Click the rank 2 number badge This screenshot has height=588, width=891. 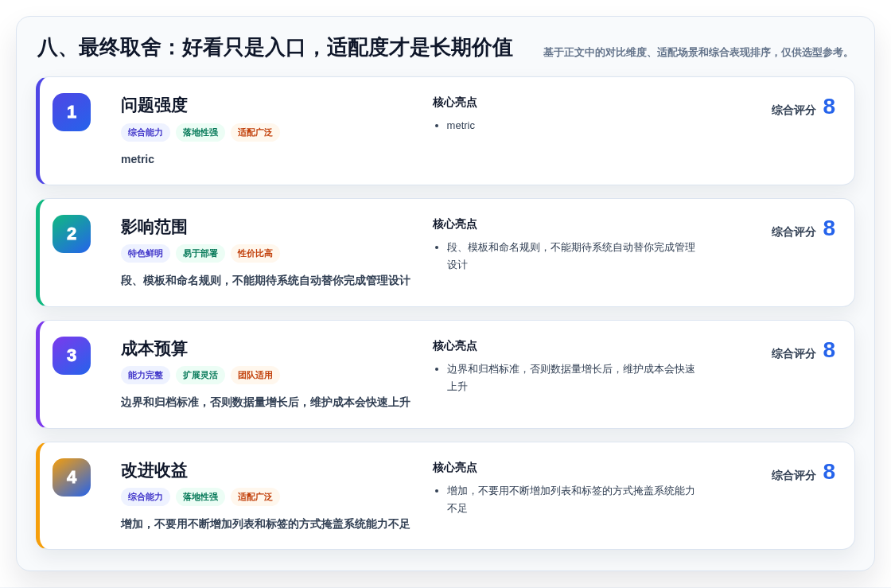tap(72, 233)
